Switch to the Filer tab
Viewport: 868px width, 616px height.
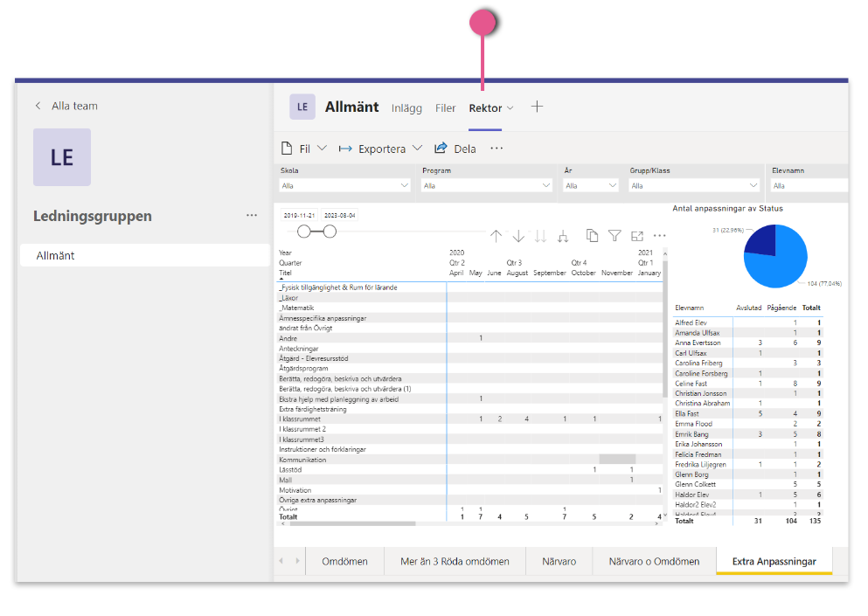tap(445, 108)
